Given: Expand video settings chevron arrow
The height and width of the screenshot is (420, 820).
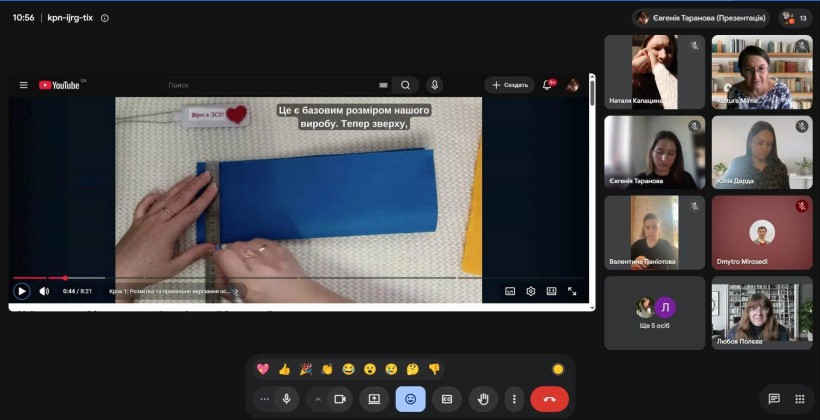Looking at the screenshot, I should (318, 399).
